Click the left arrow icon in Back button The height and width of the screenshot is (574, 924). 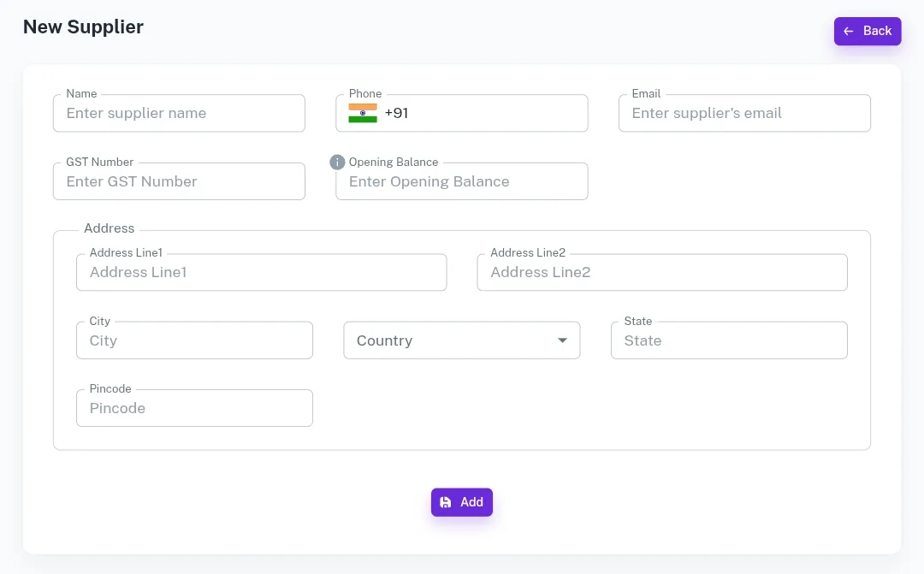pos(849,32)
